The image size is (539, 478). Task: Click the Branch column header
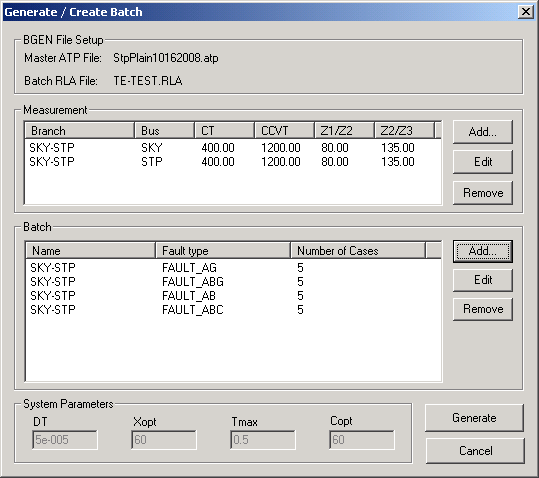coord(80,131)
